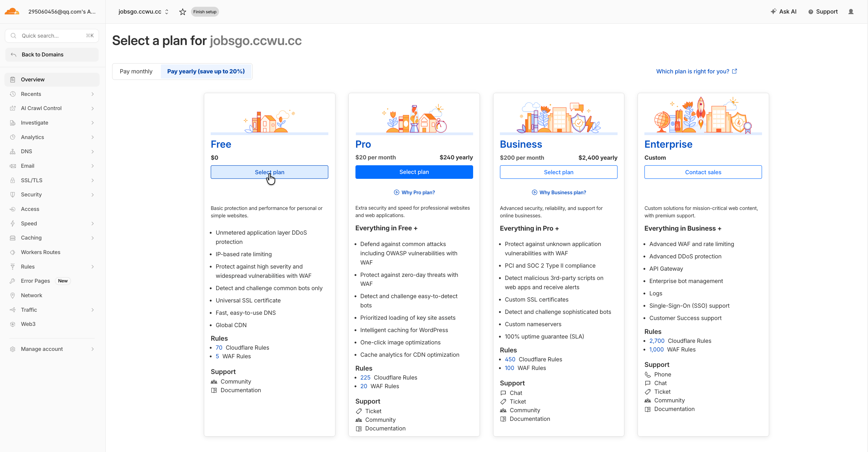Expand the Manage account chevron
Viewport: 868px width, 452px height.
point(93,349)
